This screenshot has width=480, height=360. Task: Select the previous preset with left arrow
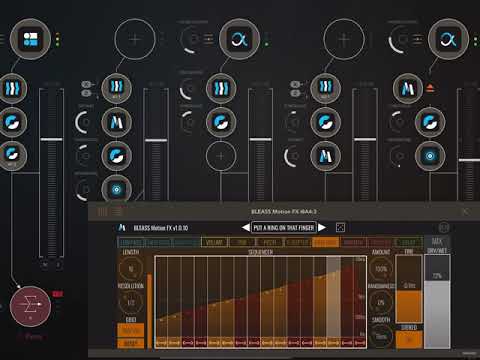coord(246,228)
